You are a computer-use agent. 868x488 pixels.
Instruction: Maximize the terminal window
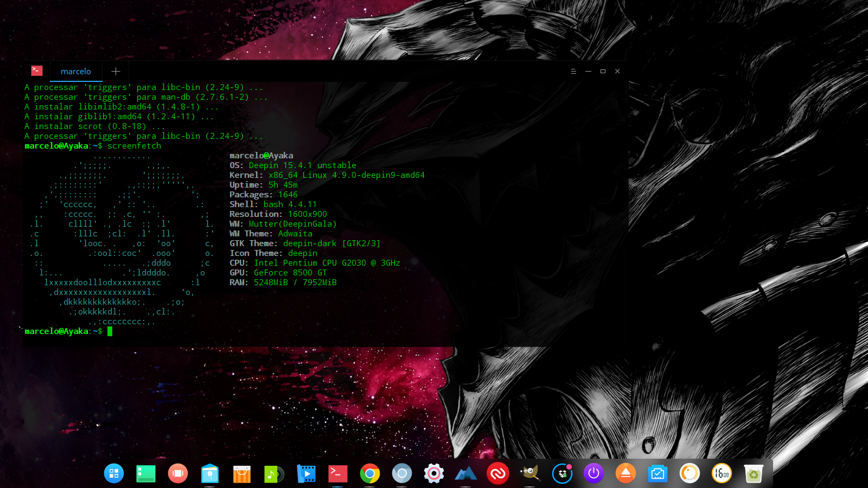tap(603, 71)
